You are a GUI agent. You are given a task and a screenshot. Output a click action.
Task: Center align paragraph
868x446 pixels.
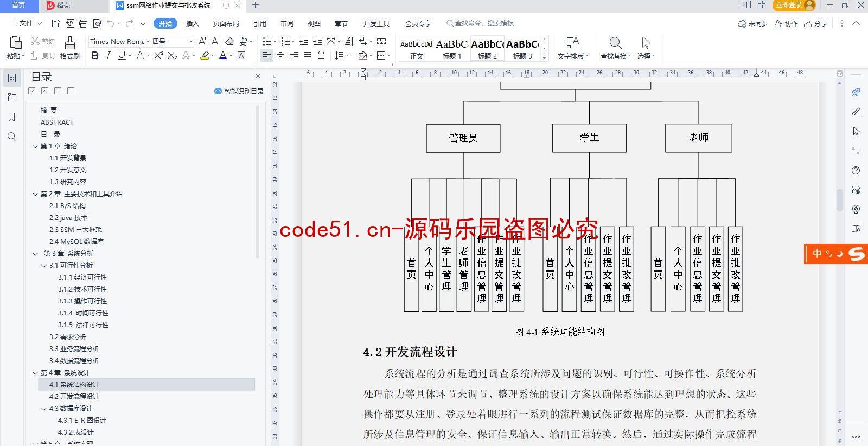click(x=280, y=55)
